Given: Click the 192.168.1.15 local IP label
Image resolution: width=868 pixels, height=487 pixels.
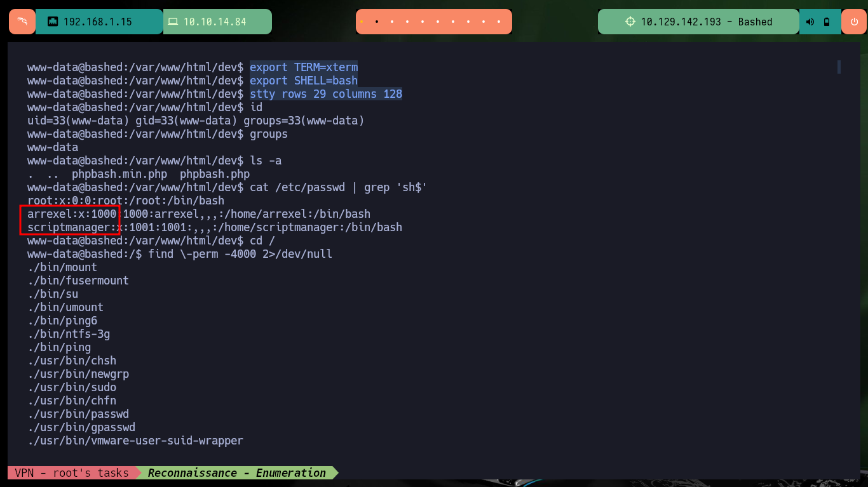Looking at the screenshot, I should click(98, 22).
